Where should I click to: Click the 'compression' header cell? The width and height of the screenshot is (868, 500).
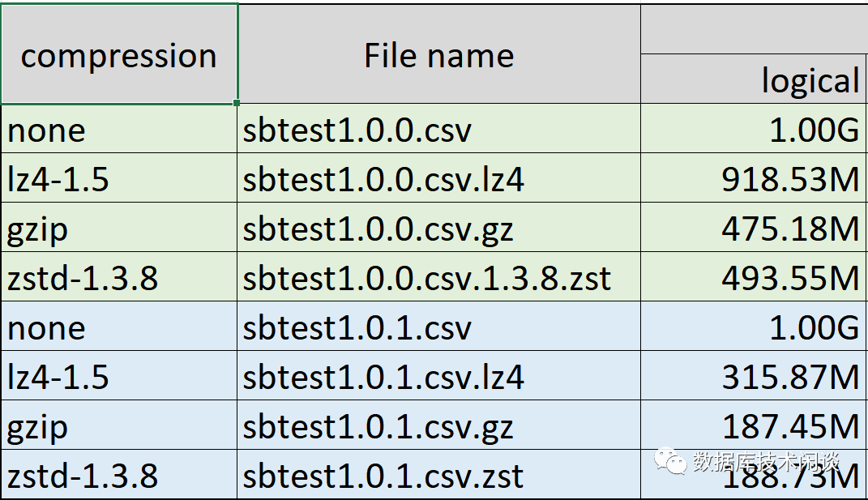(x=119, y=55)
